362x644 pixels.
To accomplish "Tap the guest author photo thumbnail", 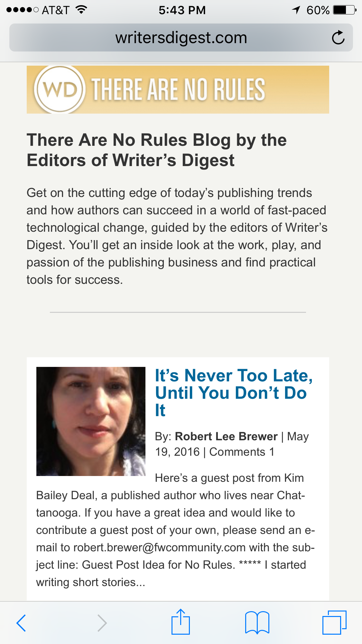I will [91, 421].
